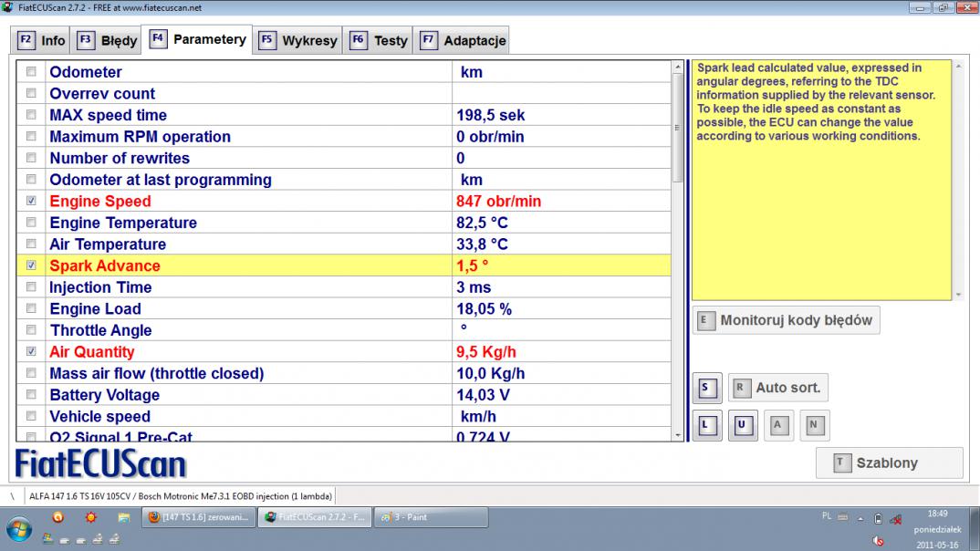Open the Szablony templates button

pyautogui.click(x=889, y=463)
